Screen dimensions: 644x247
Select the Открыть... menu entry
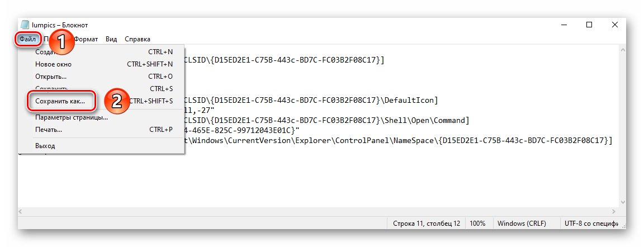[x=51, y=76]
